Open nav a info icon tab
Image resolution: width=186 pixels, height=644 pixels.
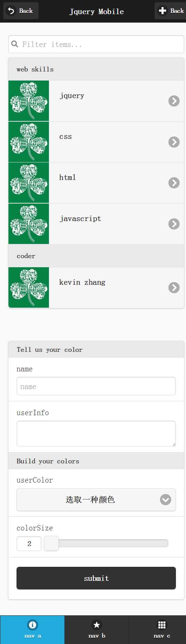[x=32, y=630]
